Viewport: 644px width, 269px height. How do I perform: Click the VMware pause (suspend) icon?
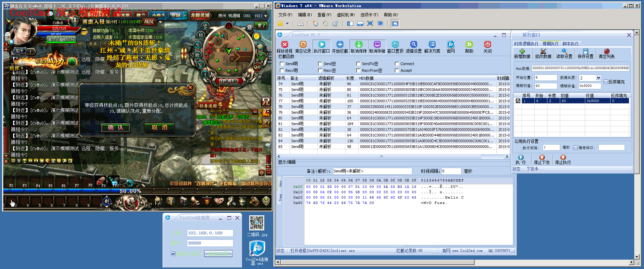coord(280,23)
